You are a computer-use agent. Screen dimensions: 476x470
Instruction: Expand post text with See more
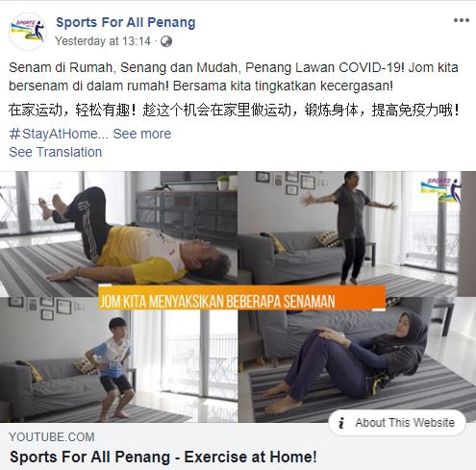coord(142,134)
